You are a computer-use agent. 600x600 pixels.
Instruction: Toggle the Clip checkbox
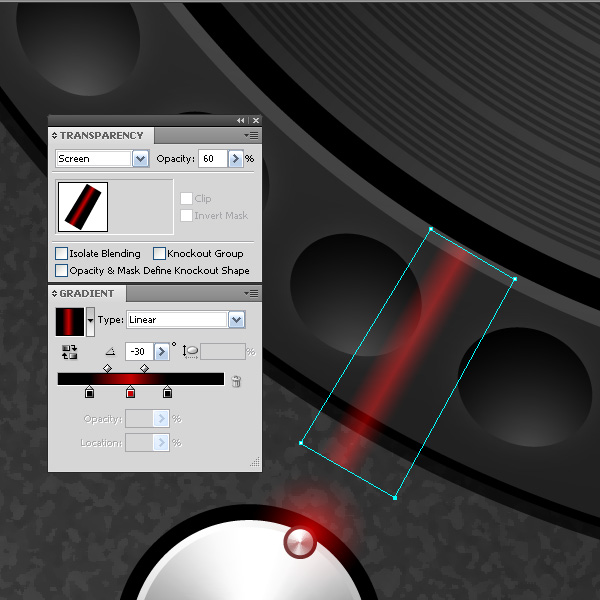[186, 198]
